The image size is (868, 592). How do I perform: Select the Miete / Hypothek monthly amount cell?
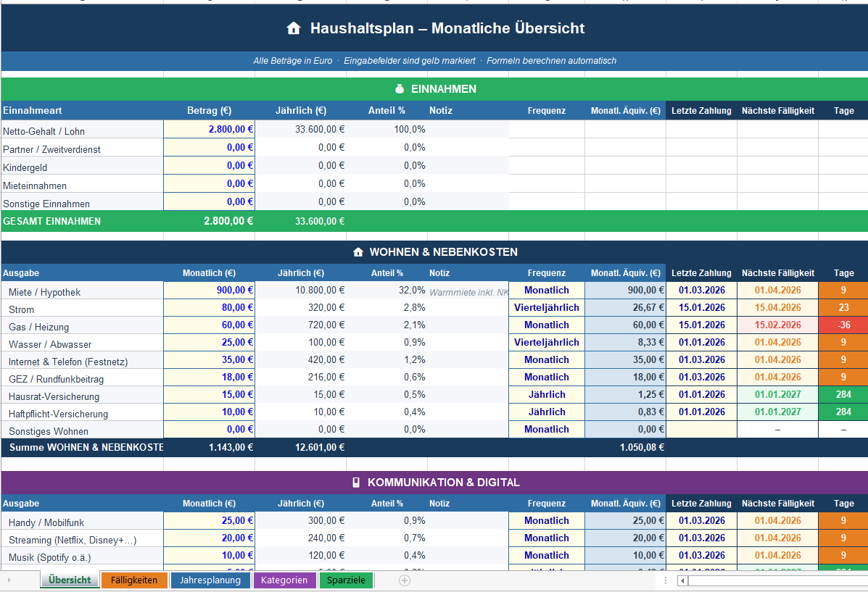[210, 291]
